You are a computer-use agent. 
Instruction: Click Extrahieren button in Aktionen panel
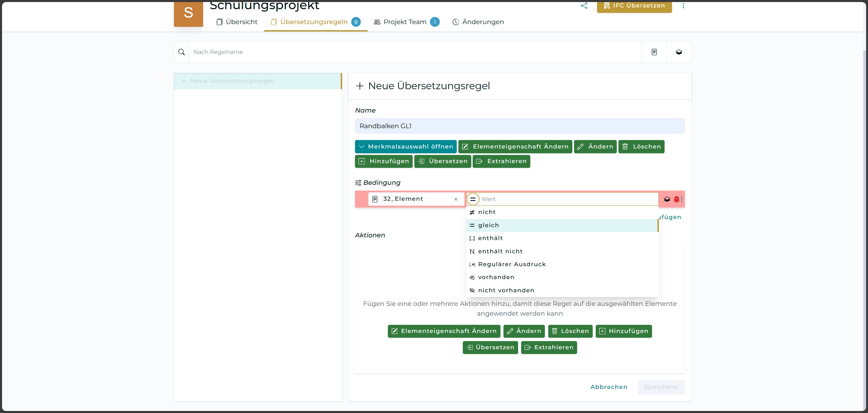coord(549,347)
